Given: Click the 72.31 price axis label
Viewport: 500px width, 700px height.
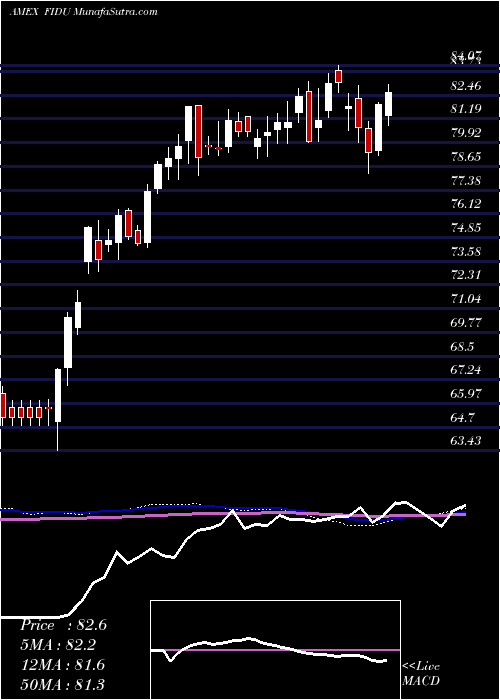Looking at the screenshot, I should click(466, 275).
